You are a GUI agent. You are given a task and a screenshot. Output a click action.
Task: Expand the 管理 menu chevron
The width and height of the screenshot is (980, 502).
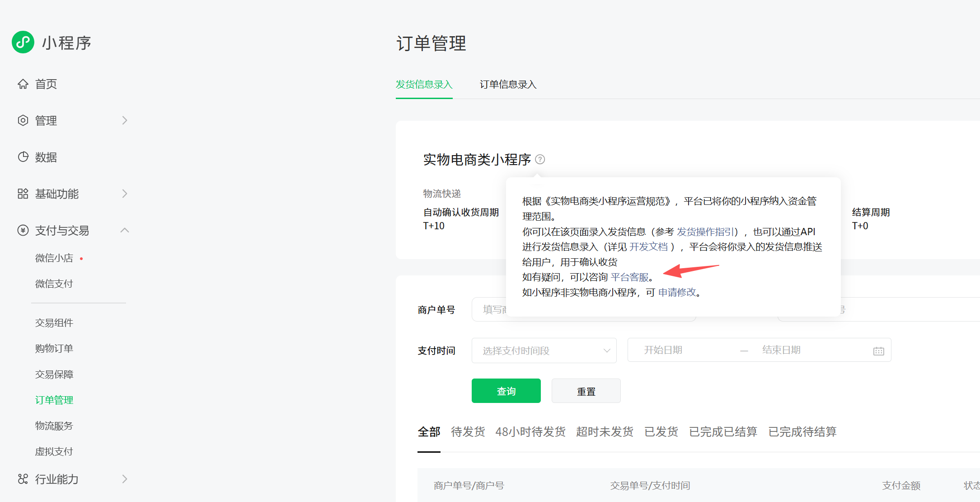[125, 120]
